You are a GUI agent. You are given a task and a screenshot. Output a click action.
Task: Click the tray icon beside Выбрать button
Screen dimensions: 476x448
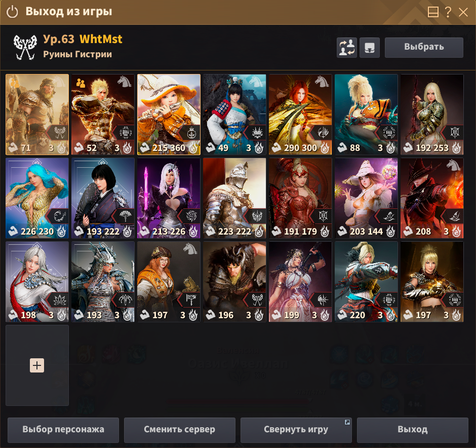(370, 48)
